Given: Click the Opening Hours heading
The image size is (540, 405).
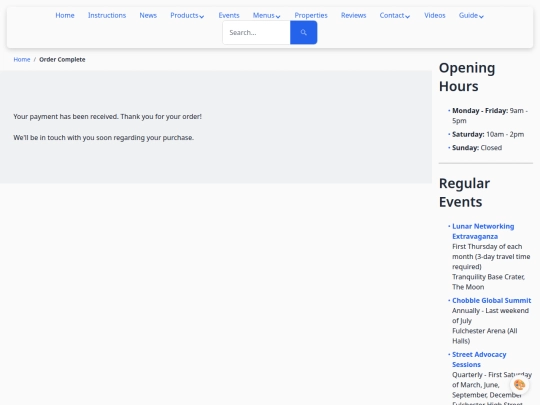Looking at the screenshot, I should pos(467,77).
